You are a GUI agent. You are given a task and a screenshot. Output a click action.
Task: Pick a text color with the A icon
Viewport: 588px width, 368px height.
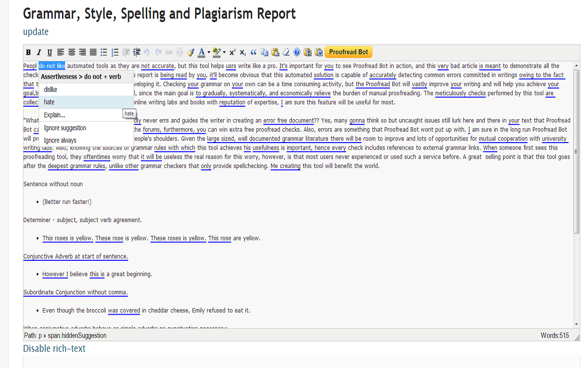pyautogui.click(x=202, y=52)
